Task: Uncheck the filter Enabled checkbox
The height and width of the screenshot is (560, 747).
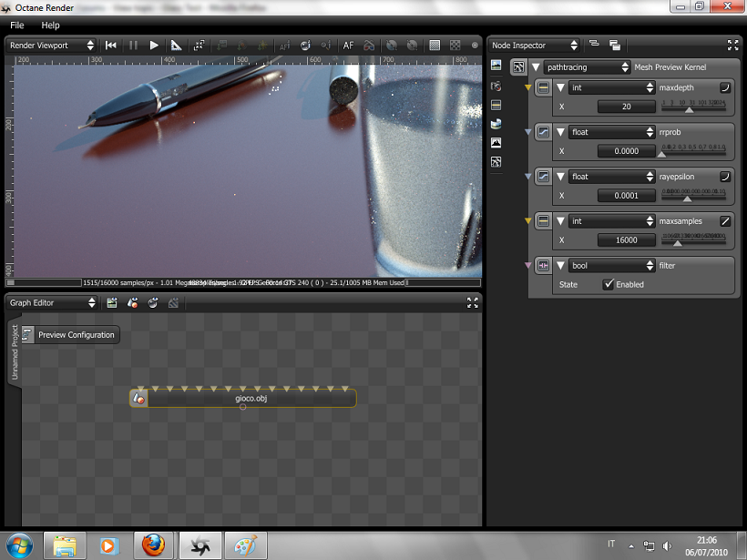Action: click(609, 284)
